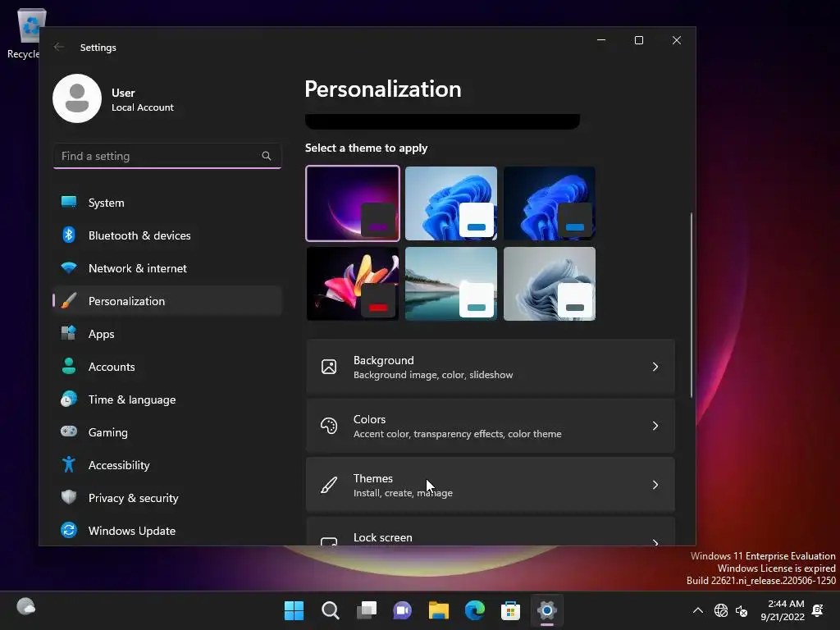Focus the Find a setting search box
This screenshot has width=840, height=630.
[167, 156]
